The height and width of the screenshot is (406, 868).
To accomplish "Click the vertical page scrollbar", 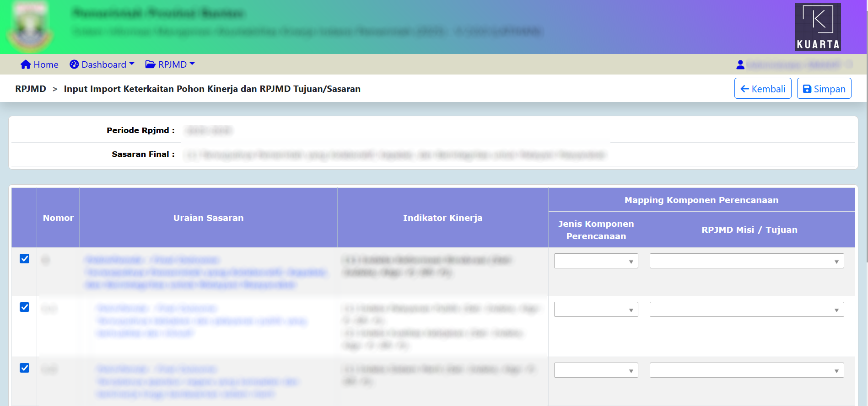I will [x=866, y=137].
